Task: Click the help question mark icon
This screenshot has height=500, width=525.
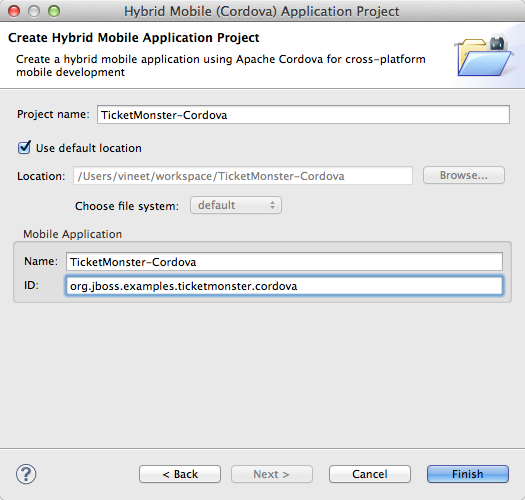Action: point(26,474)
